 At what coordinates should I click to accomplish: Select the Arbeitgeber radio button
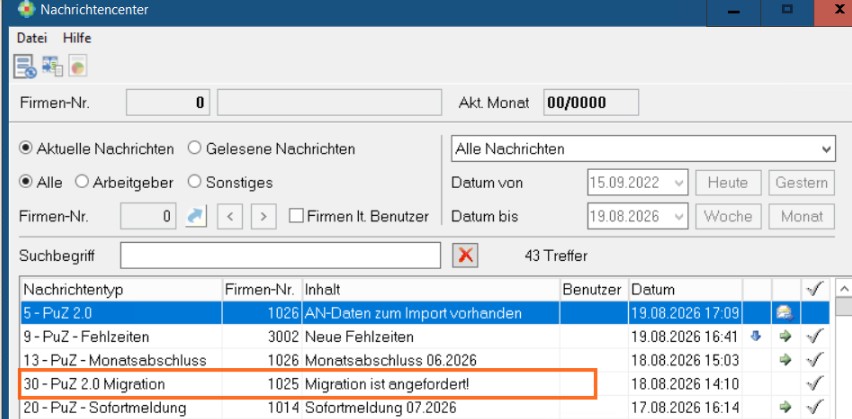82,182
